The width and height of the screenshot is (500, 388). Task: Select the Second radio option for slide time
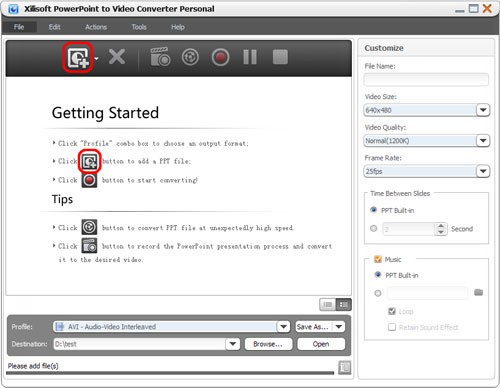click(373, 228)
